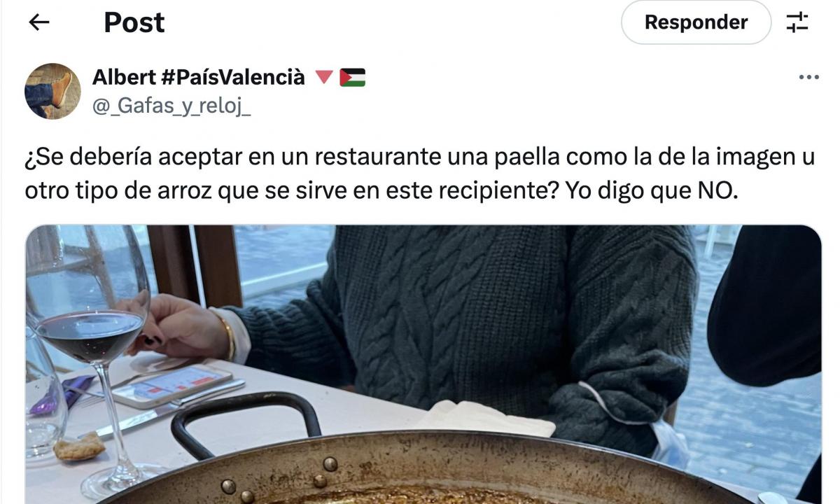Click the black paella pan handle

tap(245, 422)
